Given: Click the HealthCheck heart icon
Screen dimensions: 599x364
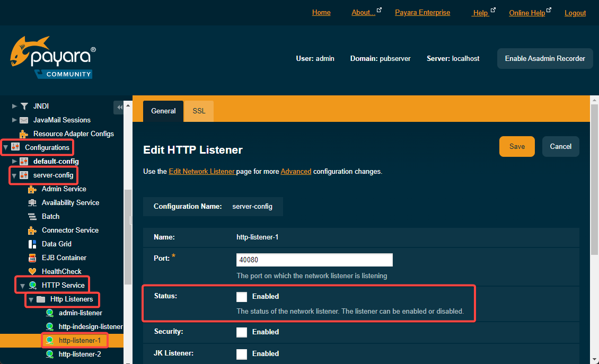Looking at the screenshot, I should coord(32,272).
